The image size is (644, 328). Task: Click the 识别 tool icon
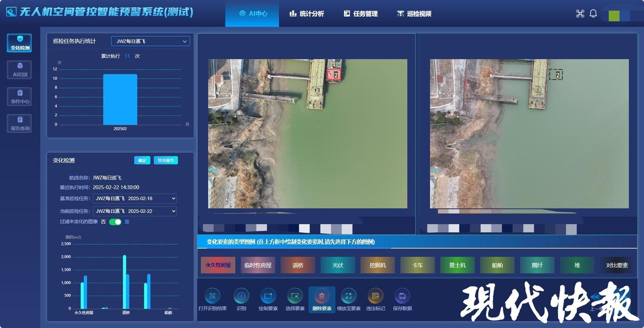click(241, 296)
